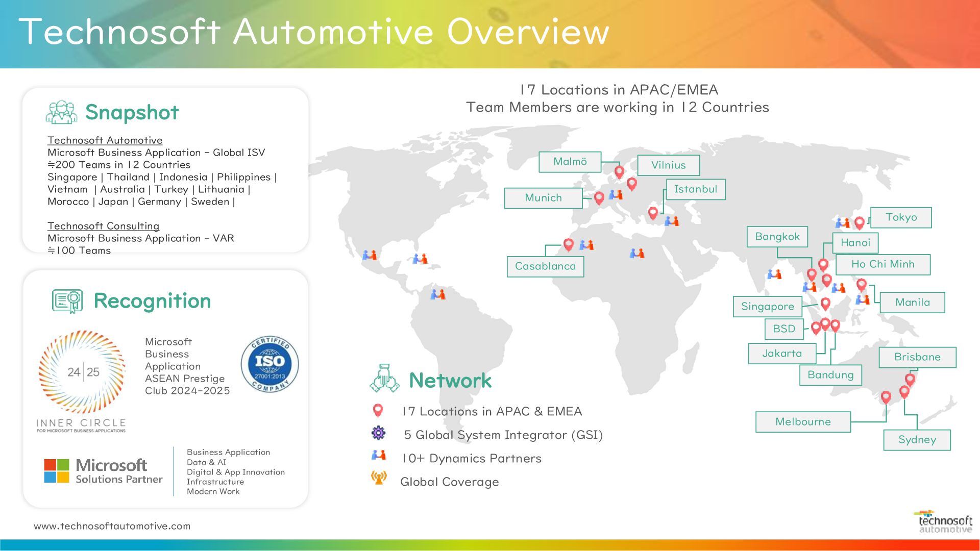
Task: Click the Snapshot people group icon
Action: (62, 112)
